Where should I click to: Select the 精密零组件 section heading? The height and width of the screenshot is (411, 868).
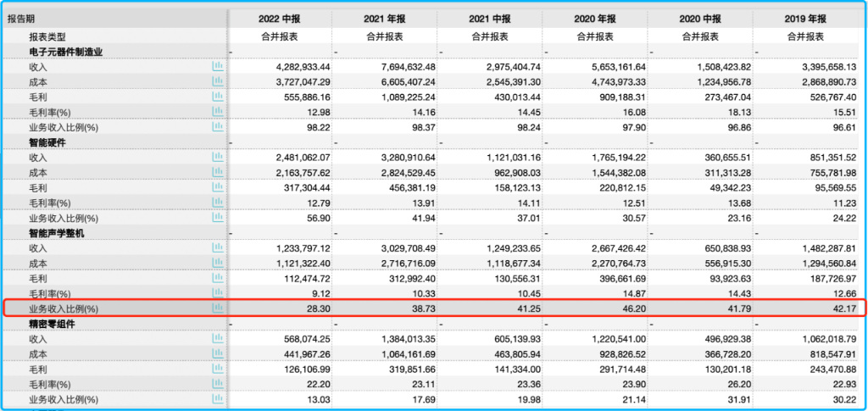click(x=53, y=323)
